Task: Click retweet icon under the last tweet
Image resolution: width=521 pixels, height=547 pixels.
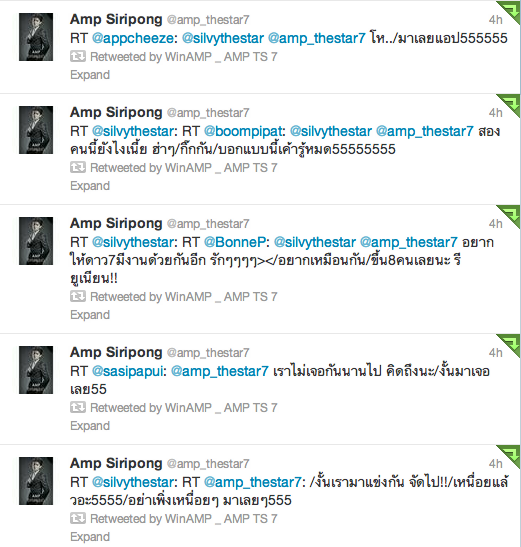Action: pyautogui.click(x=78, y=518)
